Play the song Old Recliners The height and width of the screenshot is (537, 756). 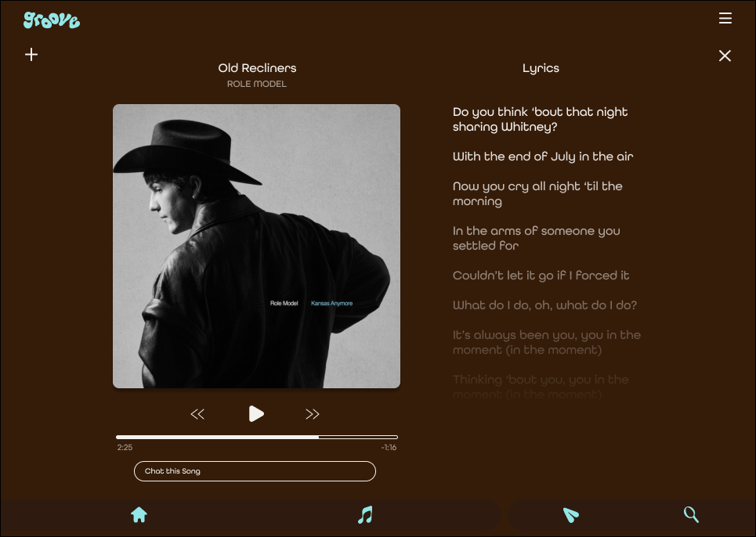point(256,413)
